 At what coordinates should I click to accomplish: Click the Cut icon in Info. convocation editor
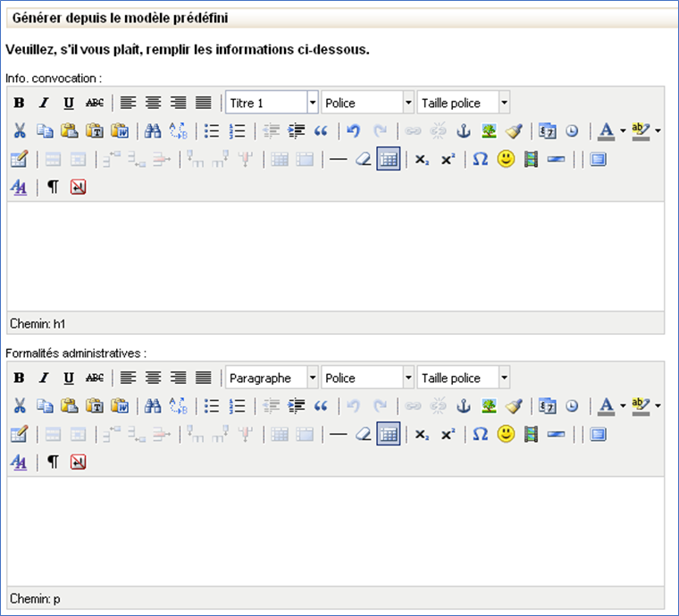tap(19, 131)
